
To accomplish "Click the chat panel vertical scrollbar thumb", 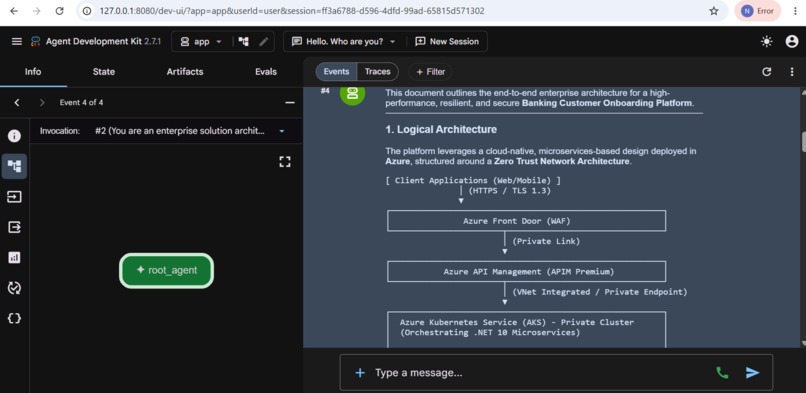I will 803,142.
